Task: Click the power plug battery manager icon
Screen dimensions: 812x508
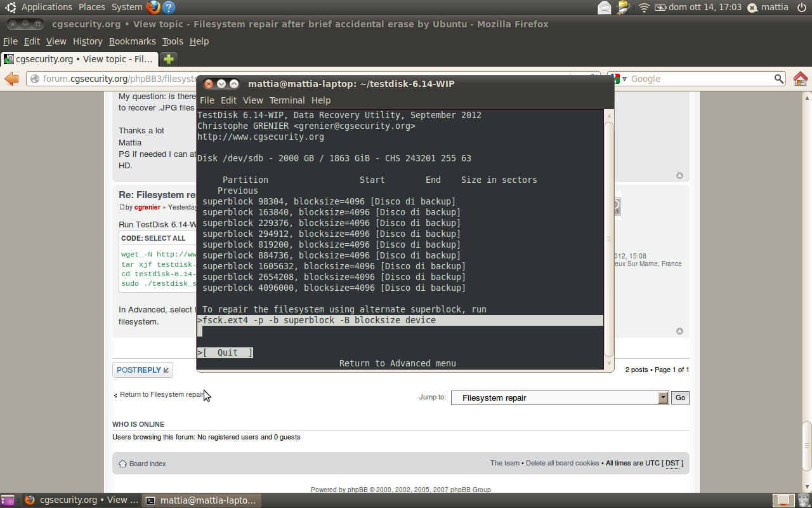Action: click(x=624, y=8)
